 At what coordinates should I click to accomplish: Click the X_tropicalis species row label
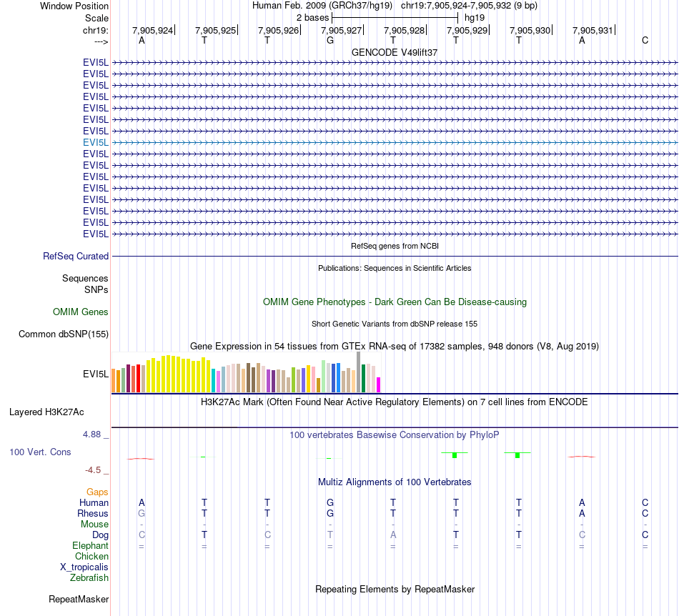(x=84, y=567)
